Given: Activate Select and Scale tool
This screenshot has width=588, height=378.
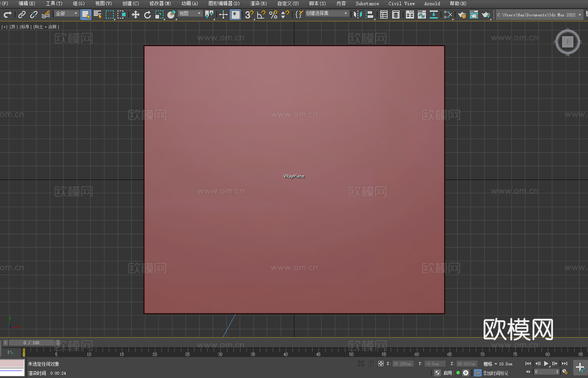Looking at the screenshot, I should click(159, 14).
